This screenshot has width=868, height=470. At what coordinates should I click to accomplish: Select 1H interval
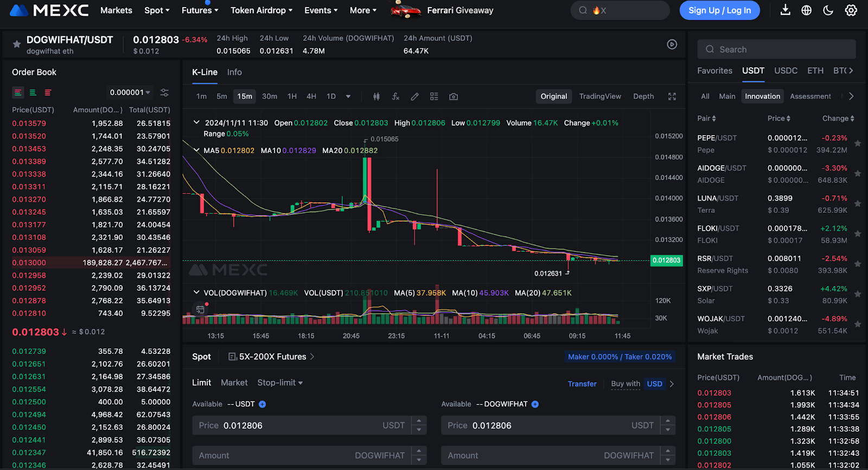292,97
